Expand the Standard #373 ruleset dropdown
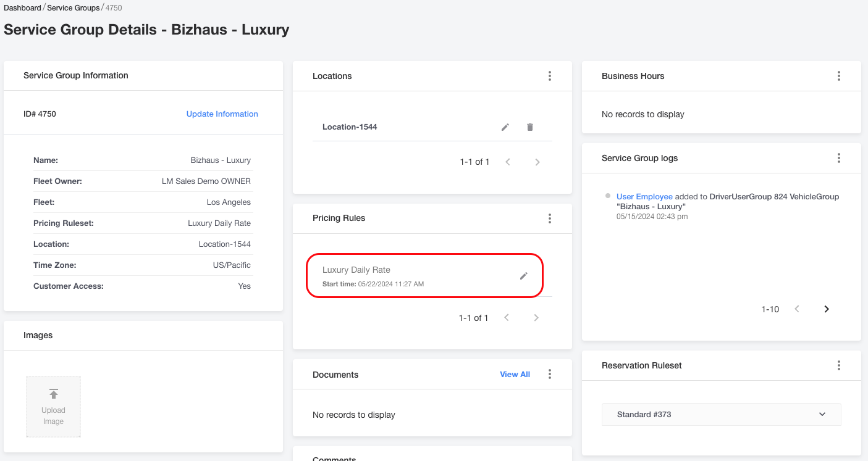Screen dimensions: 868x461 point(722,415)
